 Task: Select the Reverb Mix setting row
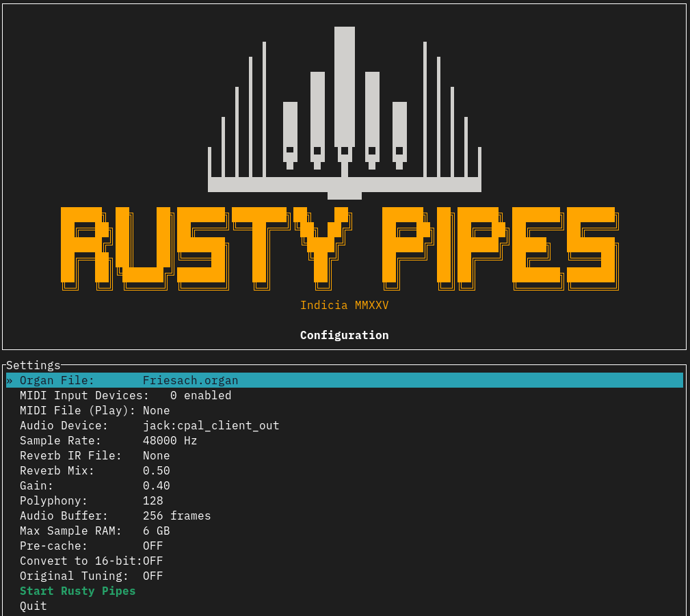(345, 470)
